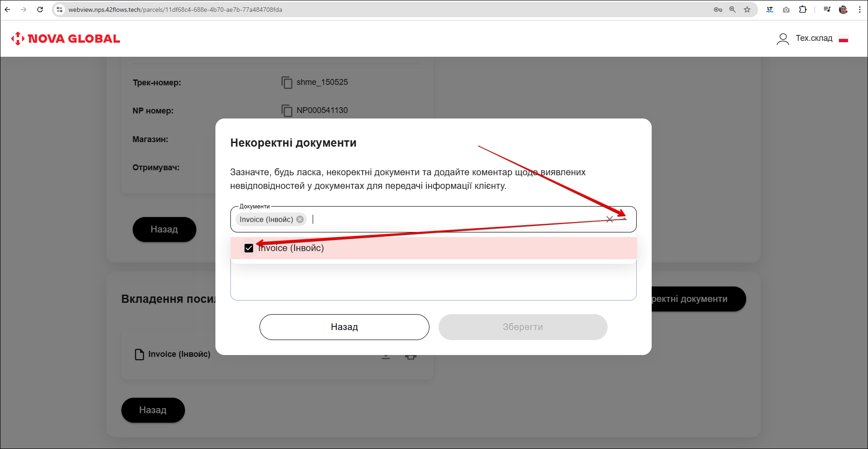Open LanguageTool extension icon
The height and width of the screenshot is (449, 868).
coord(770,10)
